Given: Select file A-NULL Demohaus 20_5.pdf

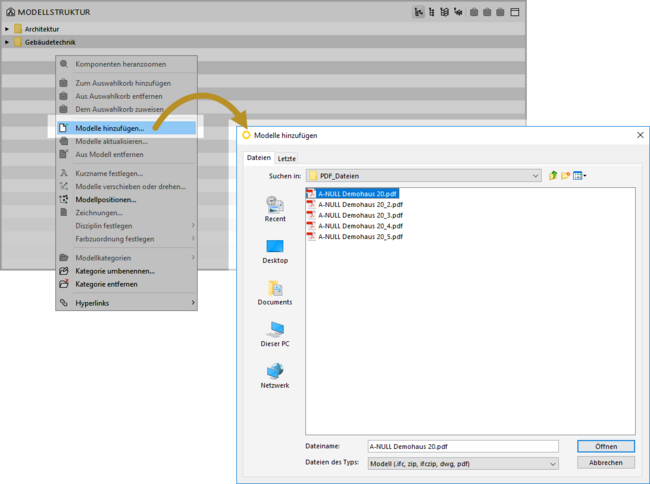Looking at the screenshot, I should pyautogui.click(x=355, y=237).
